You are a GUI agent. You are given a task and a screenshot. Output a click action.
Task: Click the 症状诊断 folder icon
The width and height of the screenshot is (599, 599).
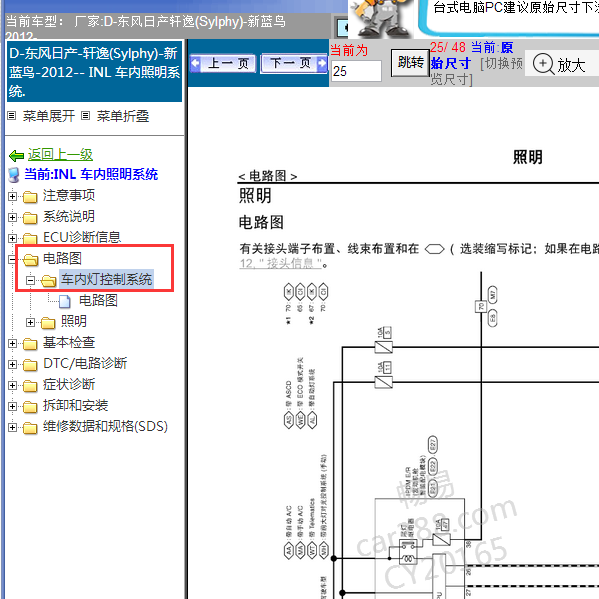(x=30, y=386)
